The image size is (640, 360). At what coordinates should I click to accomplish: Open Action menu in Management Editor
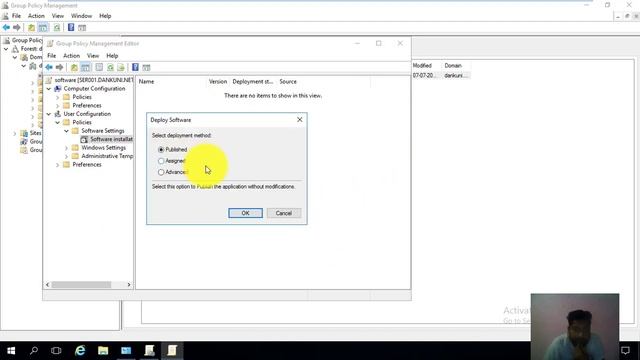(x=71, y=56)
